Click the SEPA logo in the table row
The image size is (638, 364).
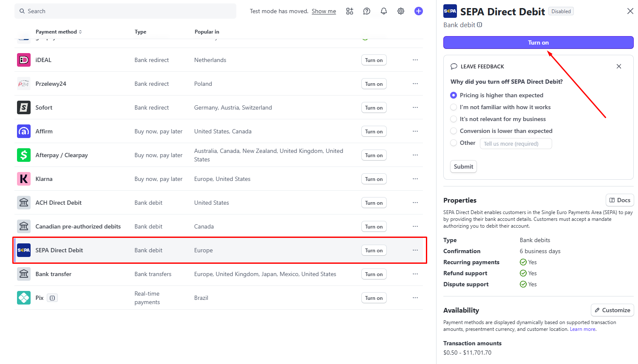coord(24,250)
